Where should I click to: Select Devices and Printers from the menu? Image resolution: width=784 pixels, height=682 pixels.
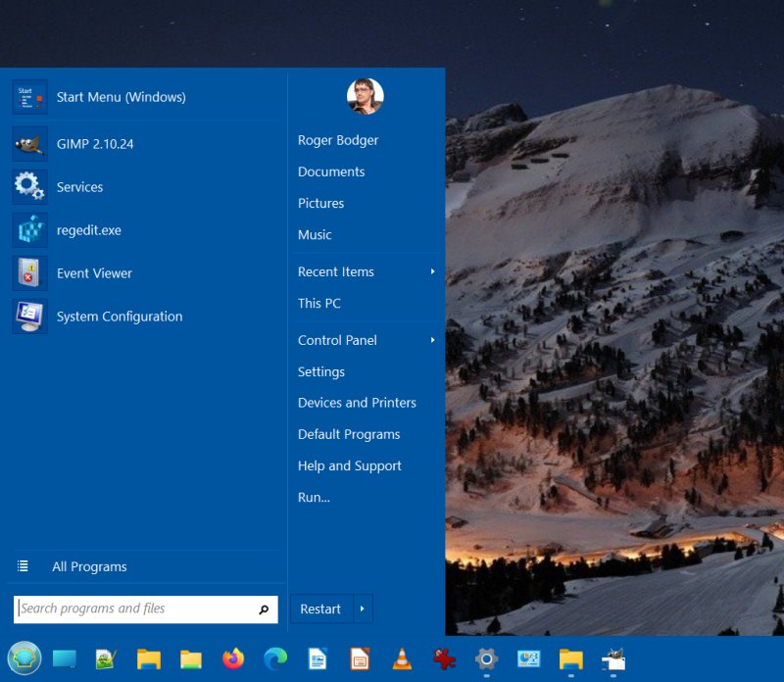[x=357, y=403]
